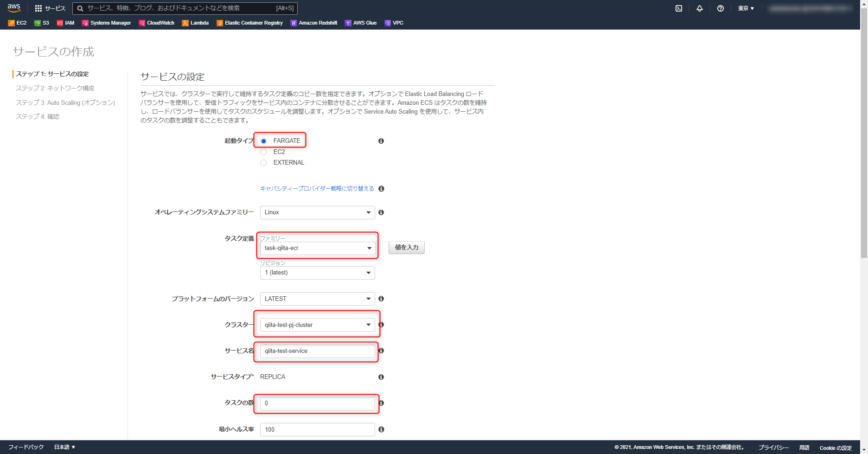The width and height of the screenshot is (868, 454).
Task: Go to ステップ 2: ネットワーク構成
Action: (55, 88)
